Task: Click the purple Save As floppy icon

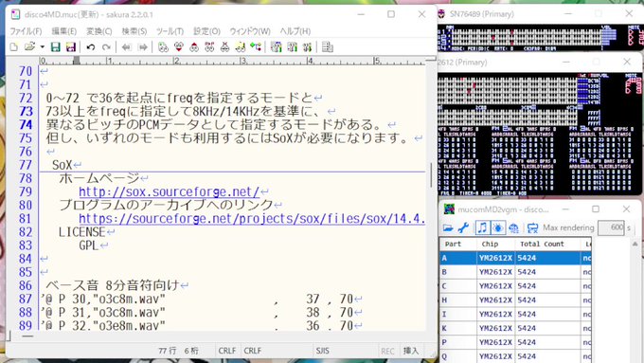Action: coord(71,47)
